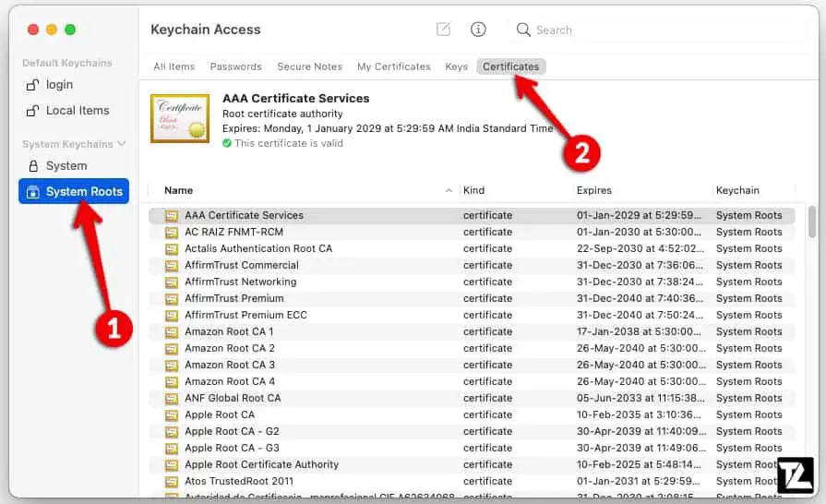Screen dimensions: 826x504
Task: Sort by the Expires column header
Action: click(x=593, y=191)
